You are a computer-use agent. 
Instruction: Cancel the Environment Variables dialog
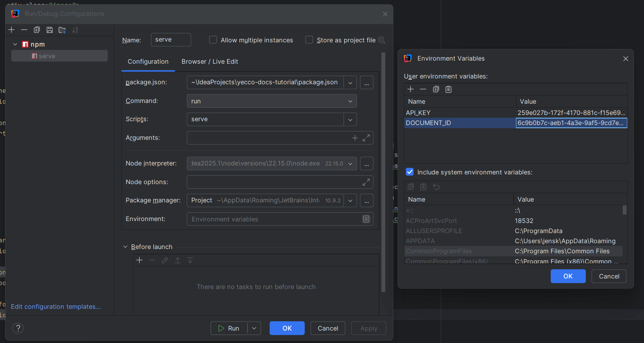[x=609, y=276]
